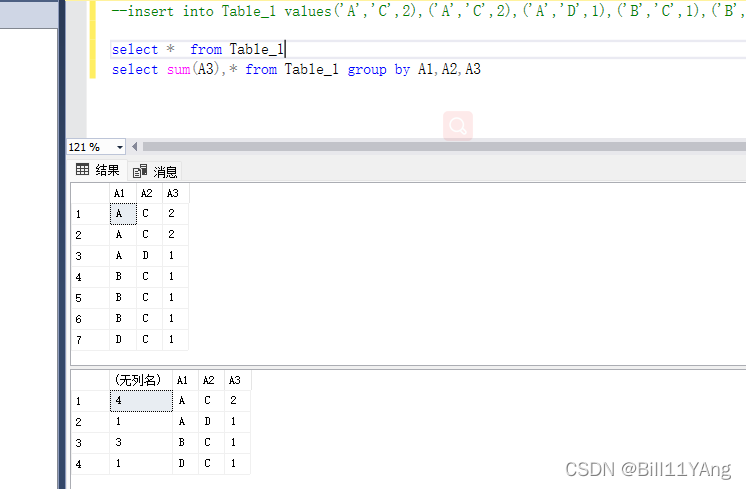The width and height of the screenshot is (746, 489).
Task: Click the commented insert into Table_1 line
Action: click(x=428, y=11)
